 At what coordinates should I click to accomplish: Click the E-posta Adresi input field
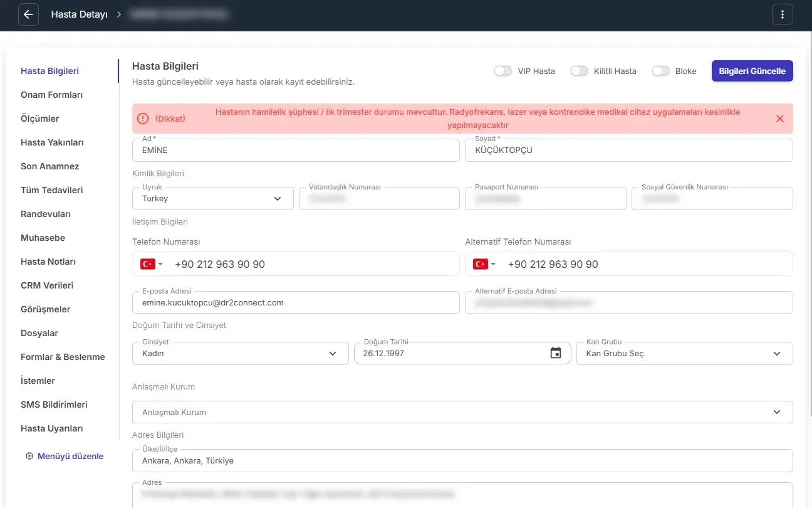tap(296, 302)
